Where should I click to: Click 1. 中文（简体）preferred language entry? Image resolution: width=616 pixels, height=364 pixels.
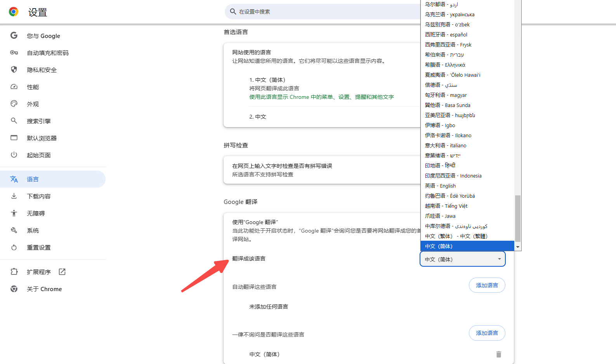(x=267, y=80)
